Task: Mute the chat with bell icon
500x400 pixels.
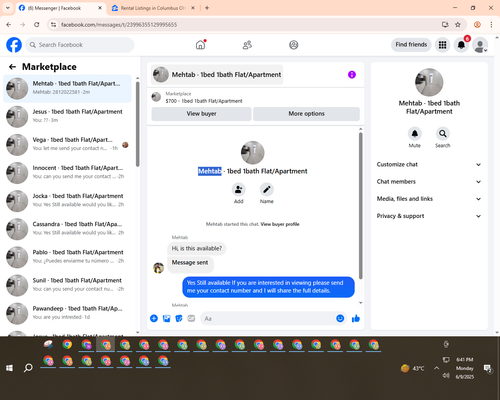Action: [415, 134]
